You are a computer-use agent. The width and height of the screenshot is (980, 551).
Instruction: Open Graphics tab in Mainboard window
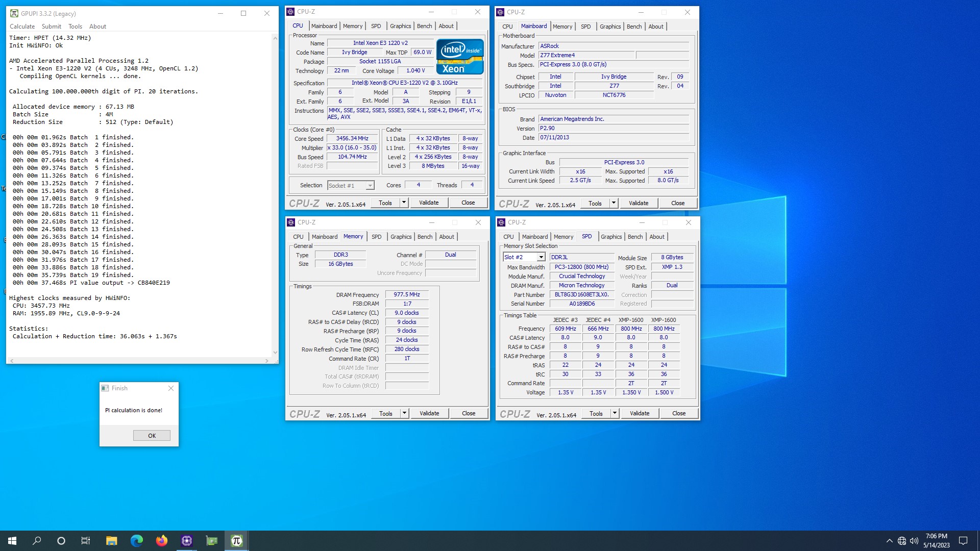(x=610, y=27)
